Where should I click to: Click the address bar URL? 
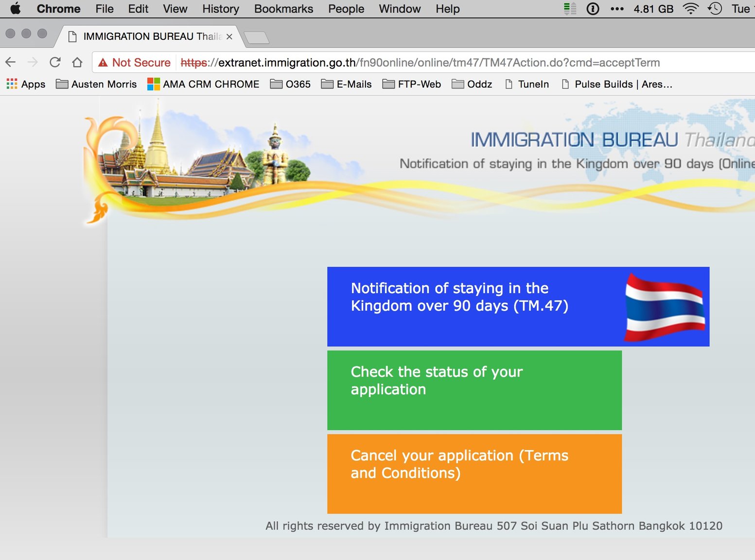click(420, 63)
